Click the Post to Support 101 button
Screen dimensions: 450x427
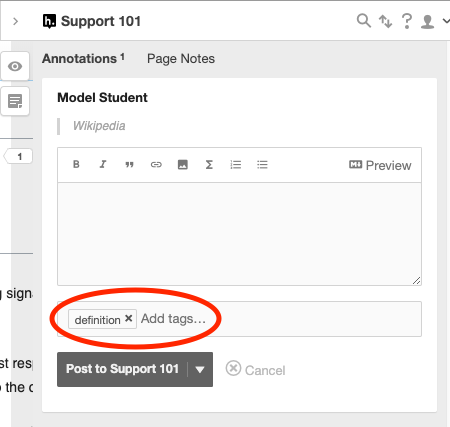tap(122, 369)
